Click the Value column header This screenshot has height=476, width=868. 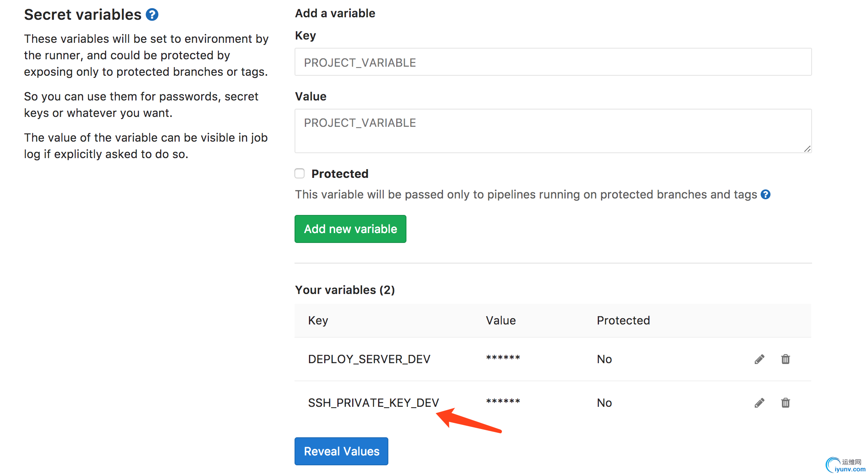(501, 320)
